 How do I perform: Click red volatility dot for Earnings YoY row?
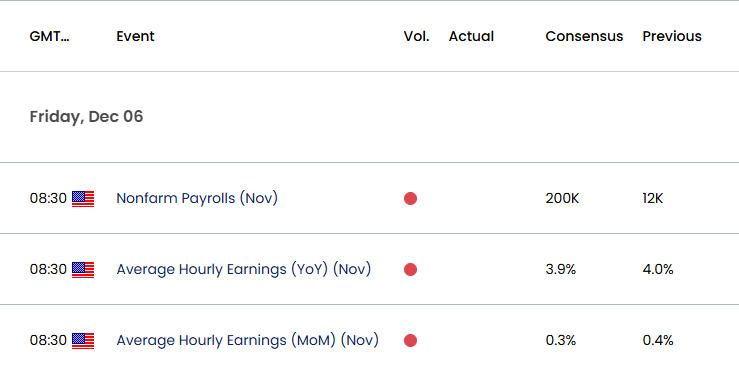tap(411, 269)
